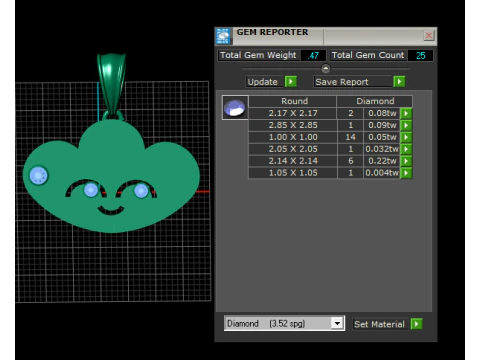Screen dimensions: 480x360
Task: Click green arrow on 1.00 X 1.00 row
Action: pos(406,137)
